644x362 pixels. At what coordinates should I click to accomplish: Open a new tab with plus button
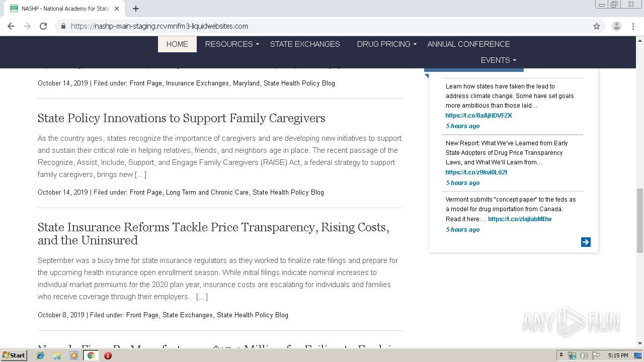point(136,9)
